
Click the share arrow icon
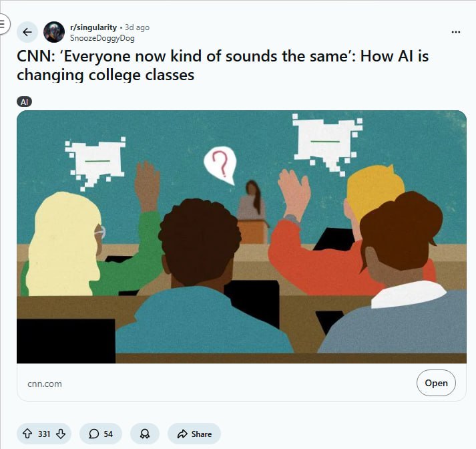tap(182, 434)
